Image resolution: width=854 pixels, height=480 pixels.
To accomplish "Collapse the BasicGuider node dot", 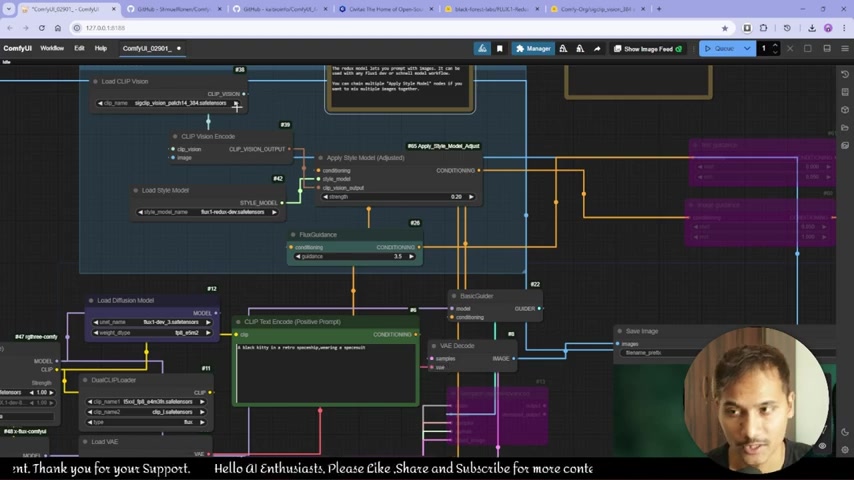I will (x=454, y=296).
